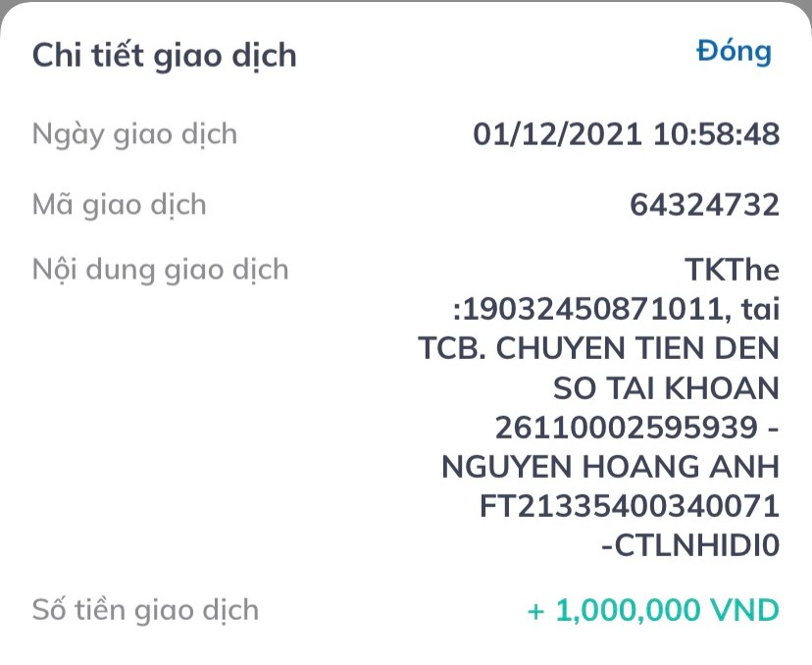Tap the Đóng button to close
Screen dimensions: 812x665
pyautogui.click(x=734, y=53)
